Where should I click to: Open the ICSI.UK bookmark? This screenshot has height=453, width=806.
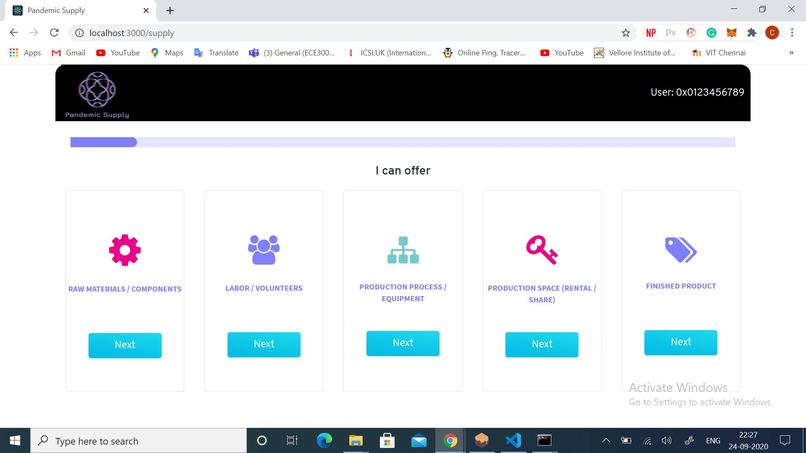coord(389,52)
